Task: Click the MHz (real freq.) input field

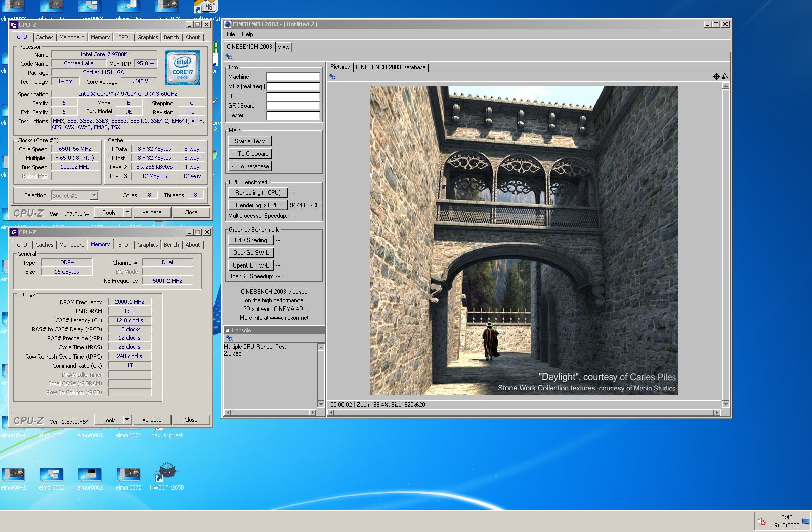Action: point(293,87)
